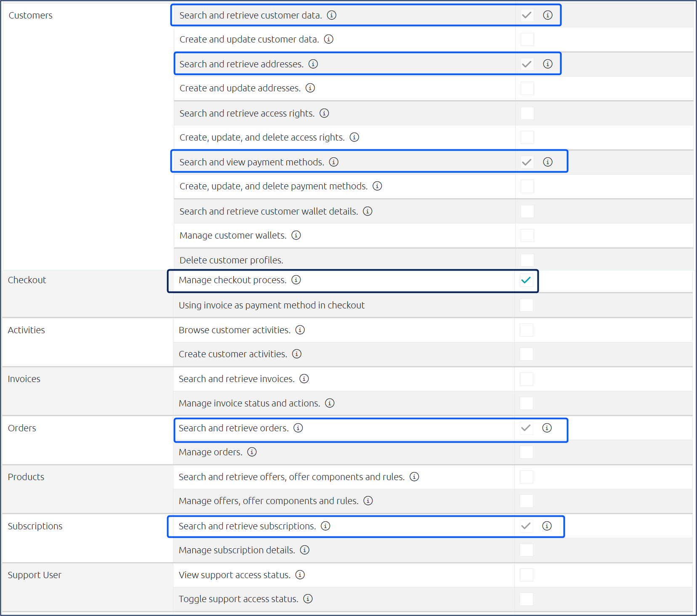This screenshot has height=616, width=697.
Task: Show info for 'Search and retrieve customer wallet details'
Action: click(368, 211)
